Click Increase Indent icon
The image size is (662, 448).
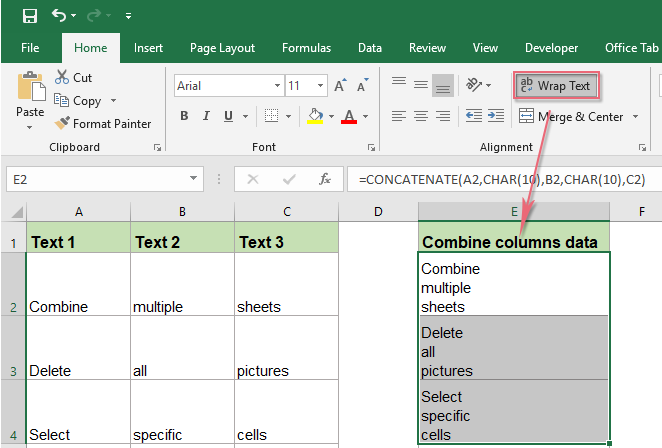(496, 116)
